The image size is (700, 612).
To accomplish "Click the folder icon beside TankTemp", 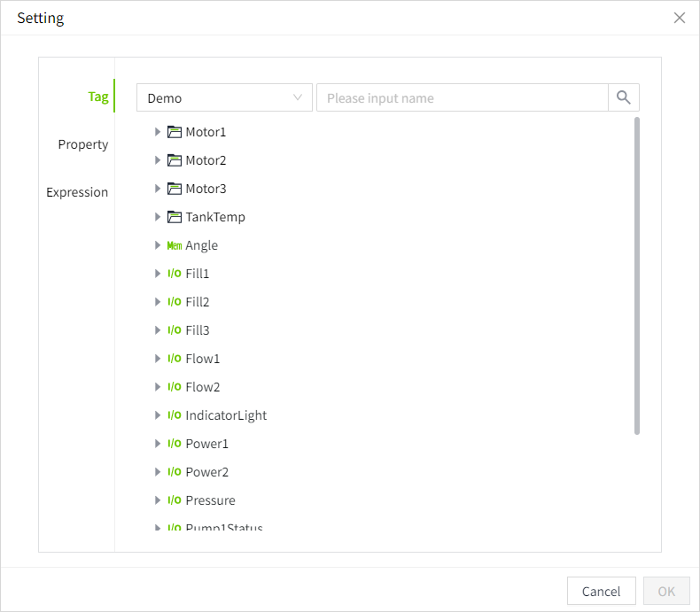I will point(174,217).
